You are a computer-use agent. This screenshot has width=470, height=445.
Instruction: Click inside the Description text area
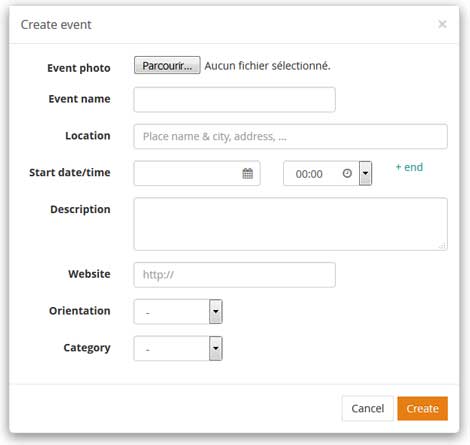[x=290, y=224]
